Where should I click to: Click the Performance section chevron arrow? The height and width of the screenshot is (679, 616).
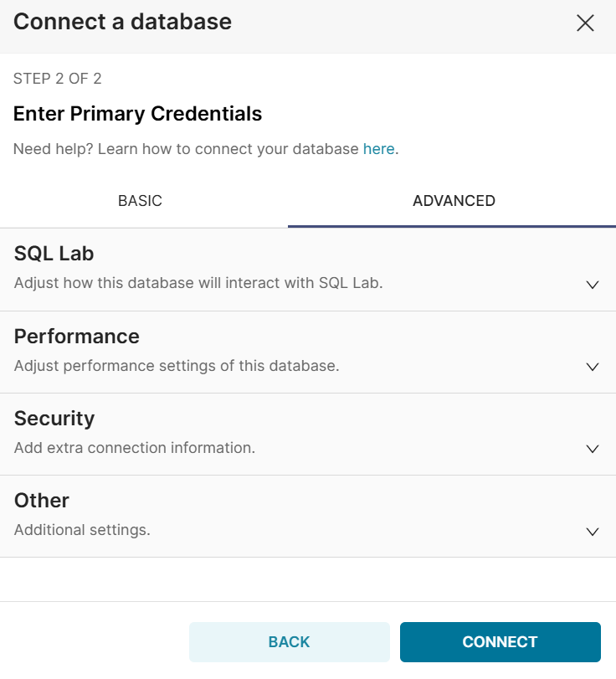593,367
